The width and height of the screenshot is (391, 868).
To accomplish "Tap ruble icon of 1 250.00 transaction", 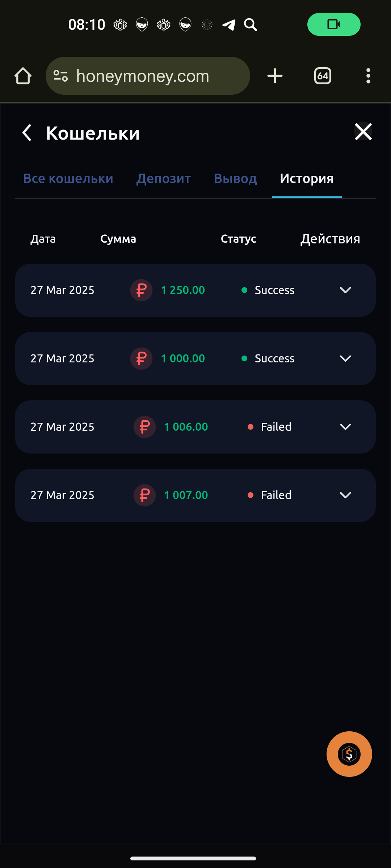I will [141, 290].
